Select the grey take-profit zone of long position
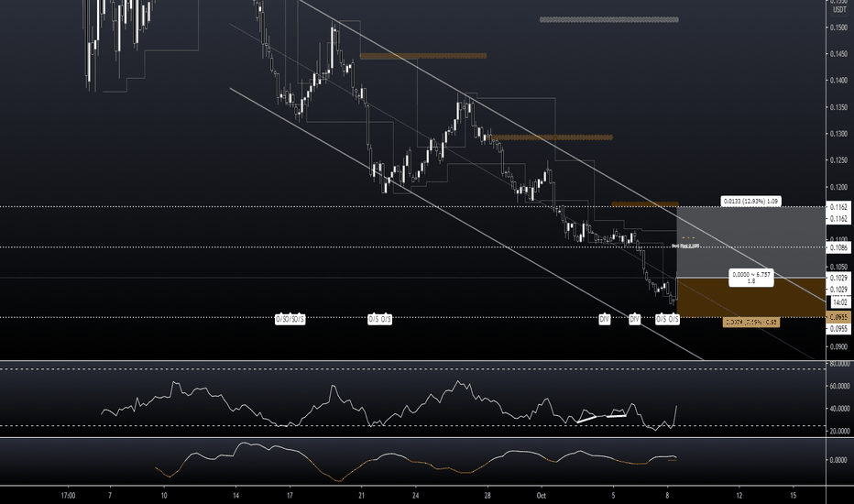This screenshot has width=854, height=504. 751,242
